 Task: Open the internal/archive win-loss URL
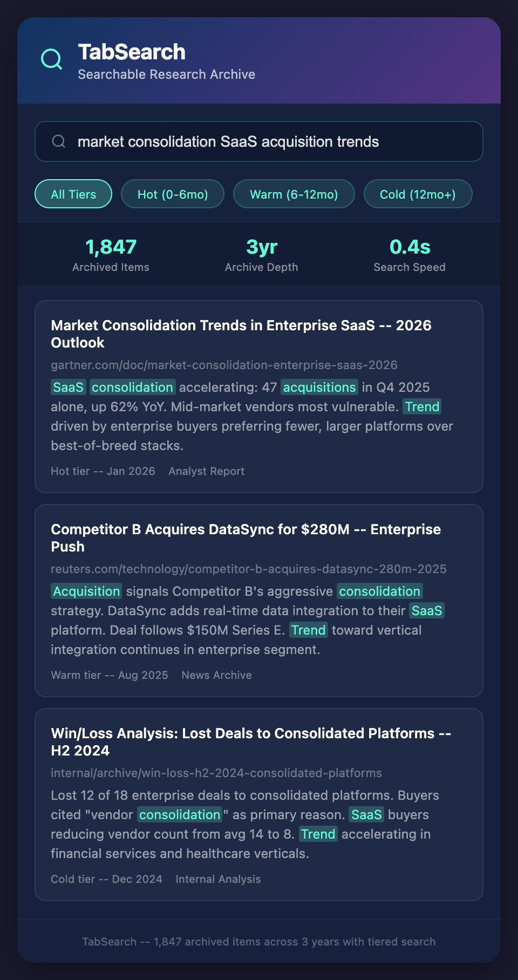[216, 773]
